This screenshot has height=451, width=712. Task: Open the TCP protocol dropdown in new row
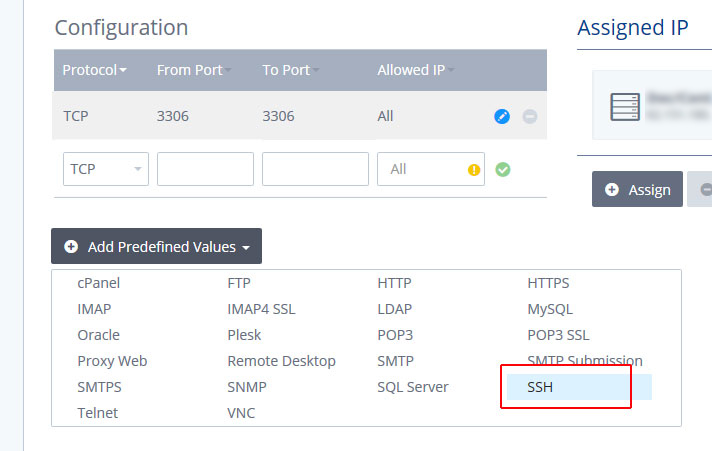pyautogui.click(x=106, y=169)
